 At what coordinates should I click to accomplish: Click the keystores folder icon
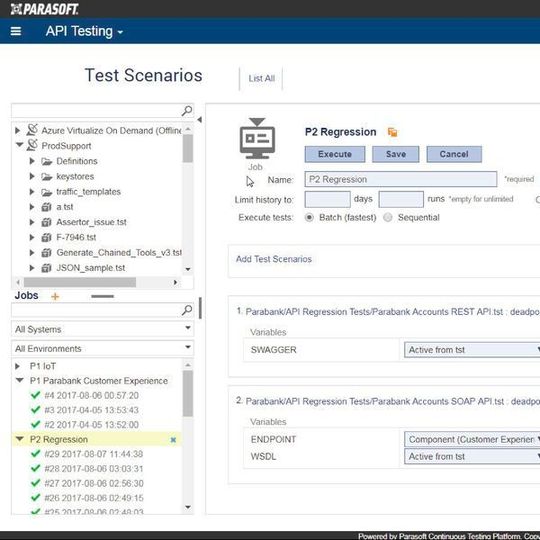(x=46, y=177)
